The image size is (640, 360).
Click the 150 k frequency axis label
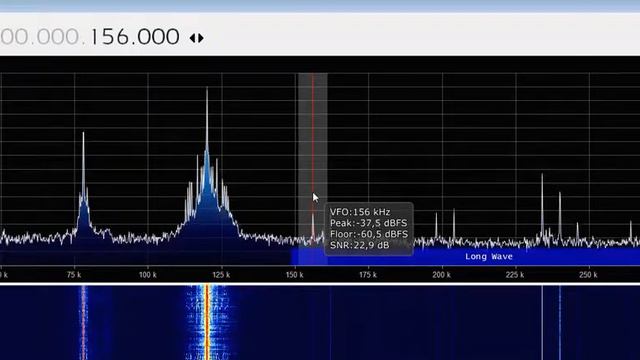294,275
